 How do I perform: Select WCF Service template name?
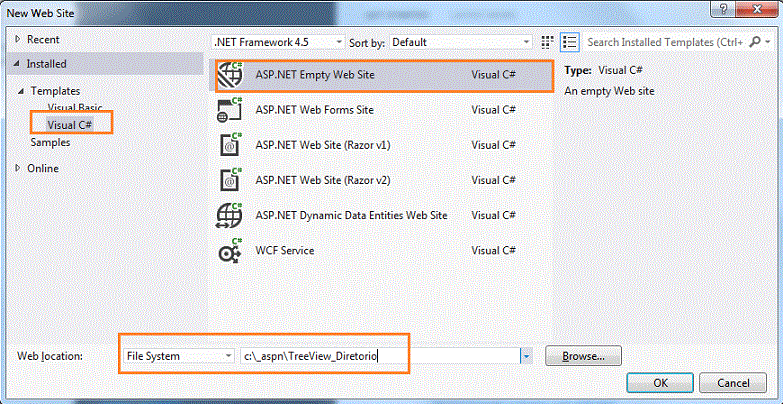coord(285,250)
